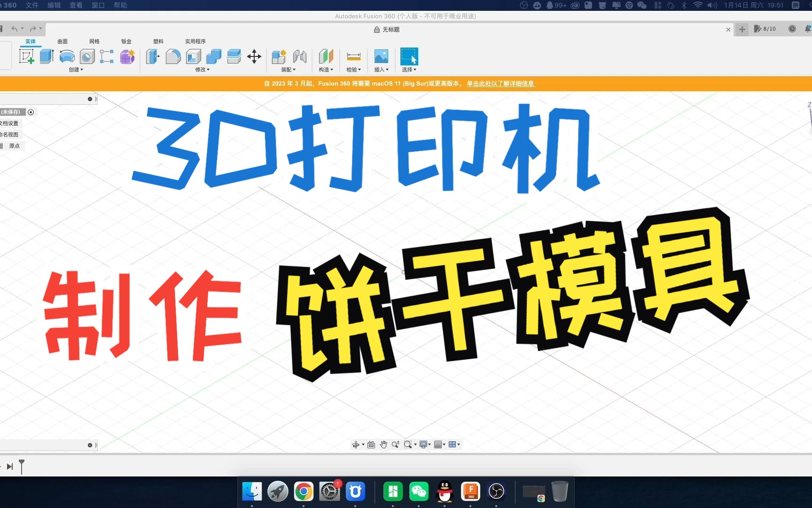Click the Redo arrow
Screen dimensions: 812x508
click(x=33, y=29)
